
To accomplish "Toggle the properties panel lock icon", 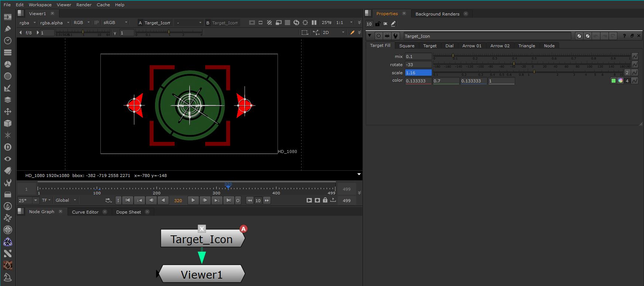I will [378, 24].
